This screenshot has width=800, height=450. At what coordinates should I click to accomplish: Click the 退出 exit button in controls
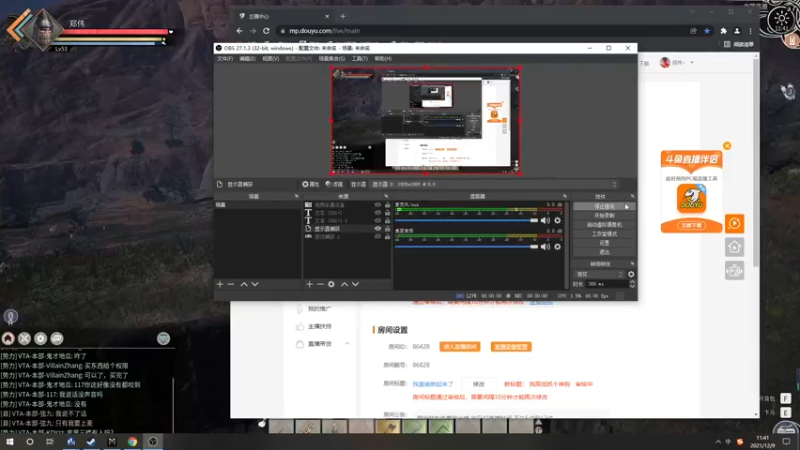tap(604, 252)
